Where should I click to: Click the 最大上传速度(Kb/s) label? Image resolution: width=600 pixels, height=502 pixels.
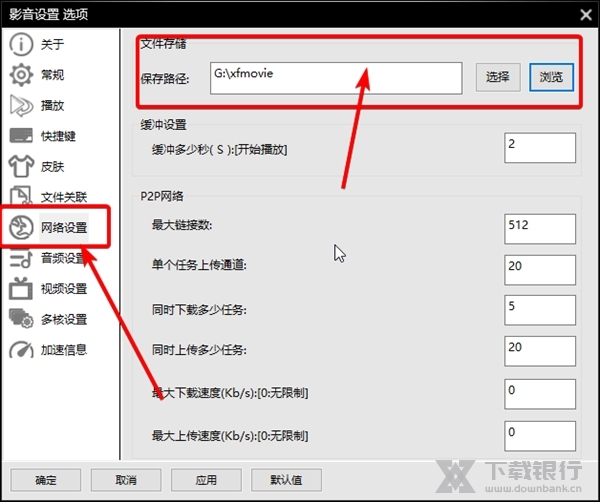pos(230,436)
